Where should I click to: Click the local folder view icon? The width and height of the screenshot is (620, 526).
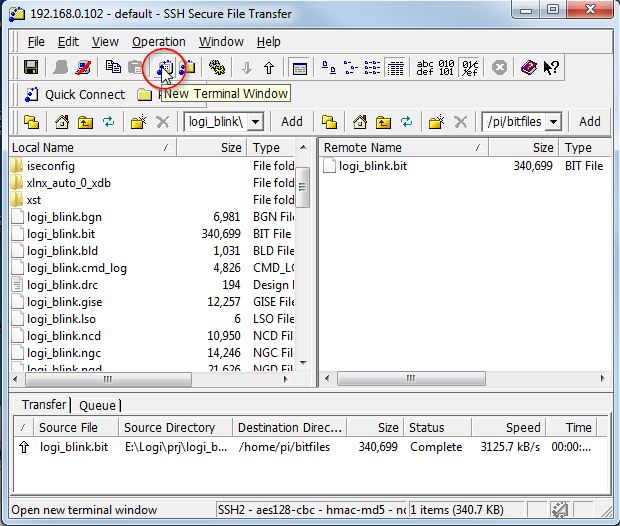point(32,122)
